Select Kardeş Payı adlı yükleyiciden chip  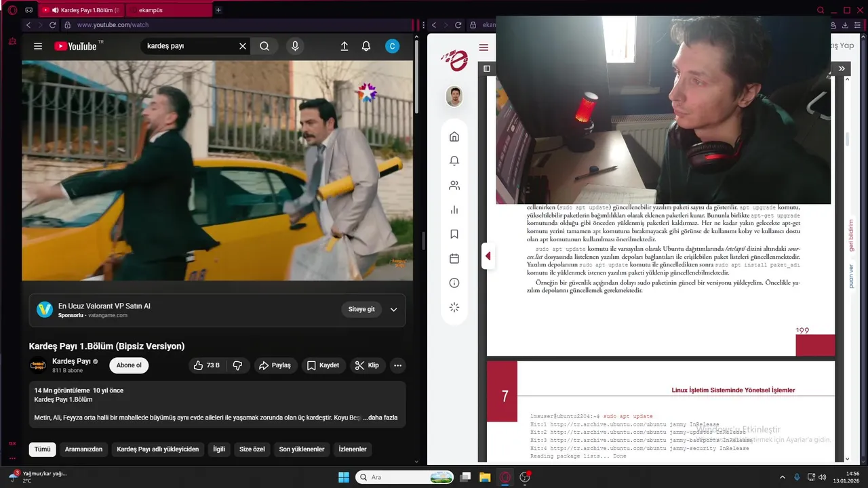pyautogui.click(x=158, y=449)
